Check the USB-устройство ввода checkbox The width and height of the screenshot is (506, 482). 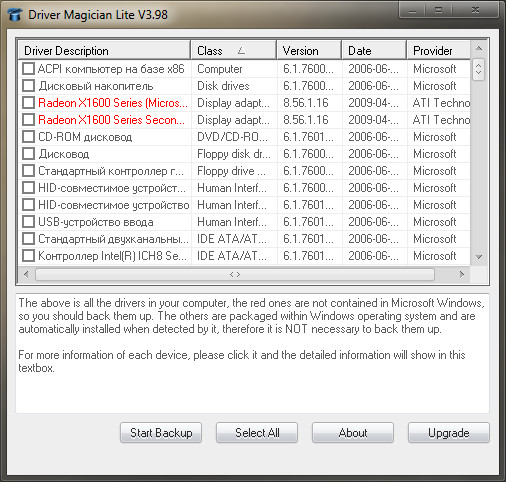pos(28,222)
